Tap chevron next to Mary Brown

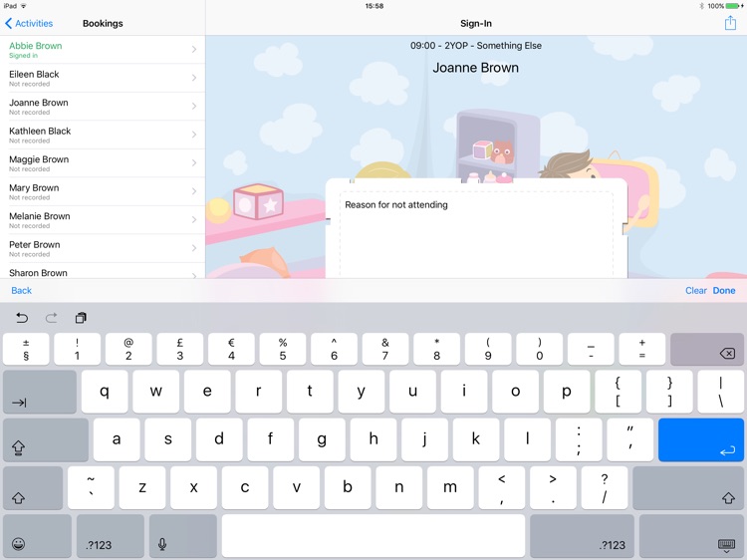(194, 191)
